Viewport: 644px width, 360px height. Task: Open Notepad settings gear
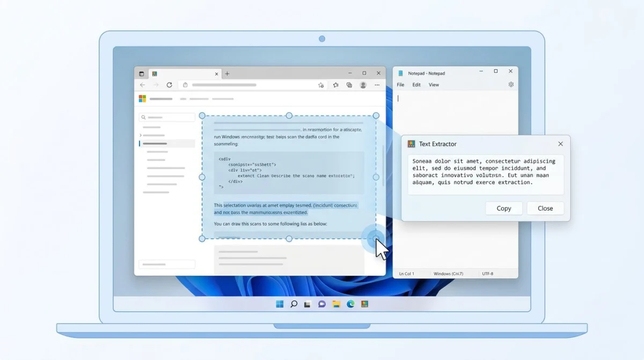point(511,84)
